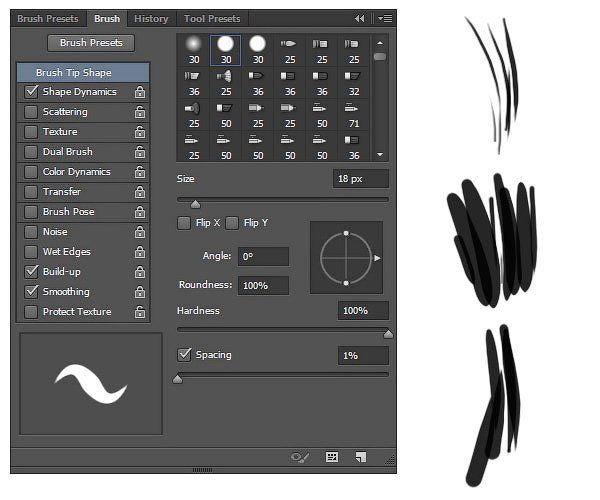
Task: Click the angle and roundness circle control
Action: click(346, 258)
